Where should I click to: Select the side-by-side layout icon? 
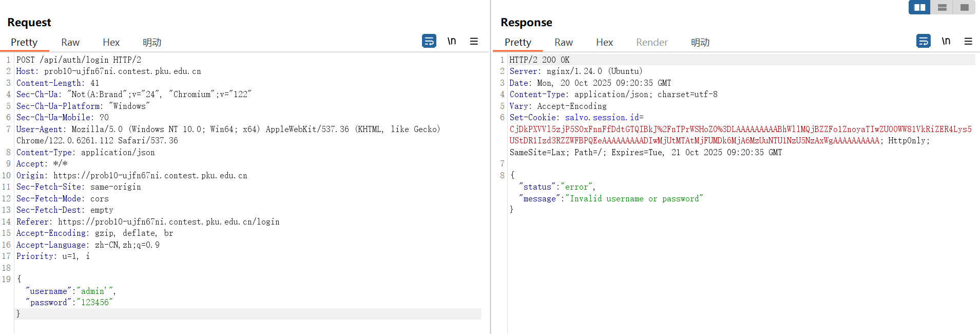click(x=919, y=7)
